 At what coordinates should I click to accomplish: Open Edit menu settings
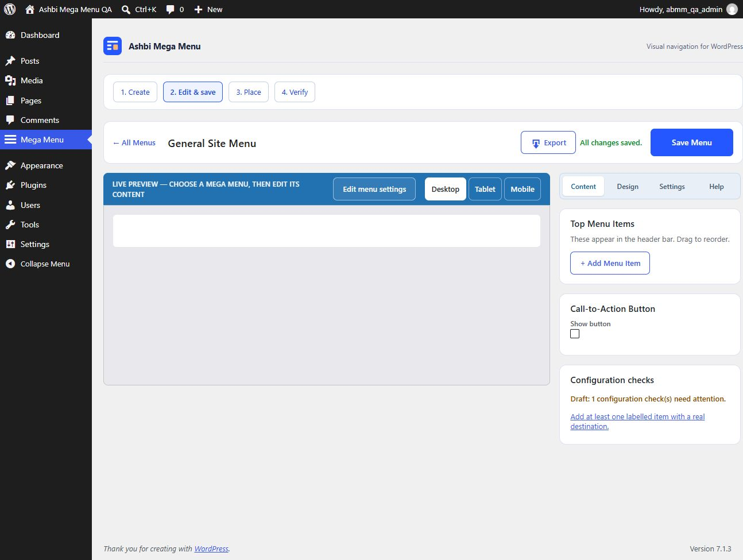pyautogui.click(x=374, y=189)
